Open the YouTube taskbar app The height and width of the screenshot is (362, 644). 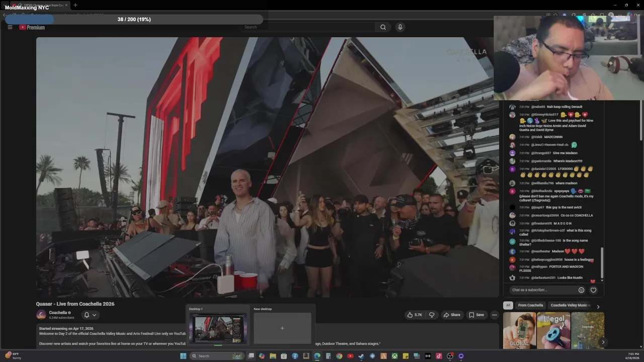[x=350, y=356]
